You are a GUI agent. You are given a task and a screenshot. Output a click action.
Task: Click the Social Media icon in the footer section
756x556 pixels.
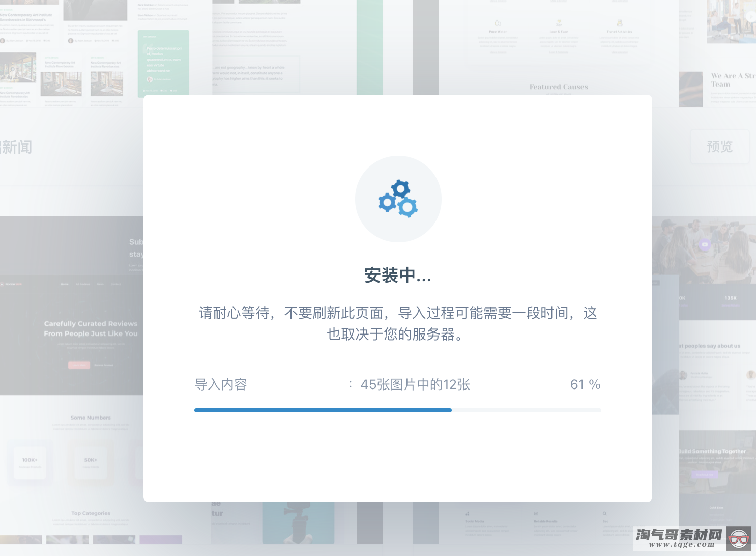pos(468,513)
